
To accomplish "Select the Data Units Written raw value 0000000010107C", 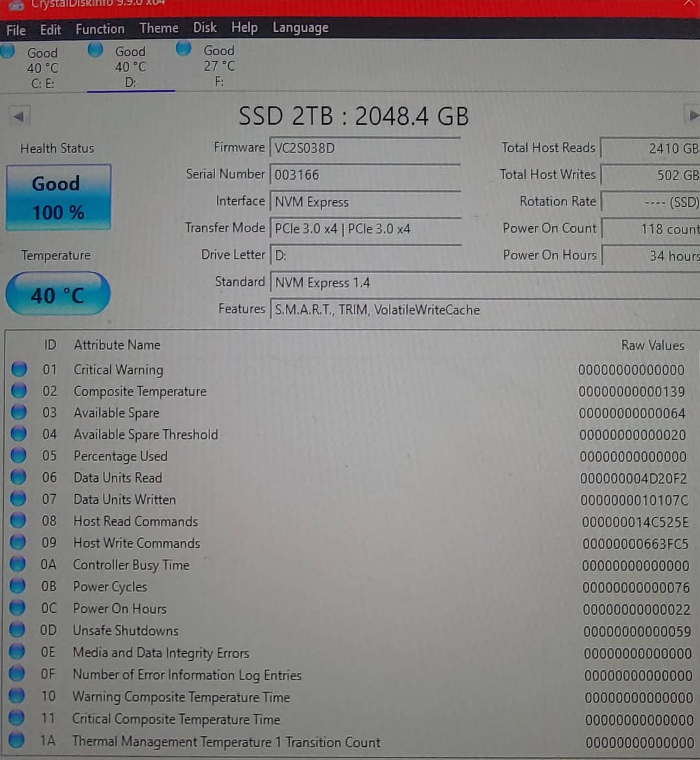I will click(634, 500).
